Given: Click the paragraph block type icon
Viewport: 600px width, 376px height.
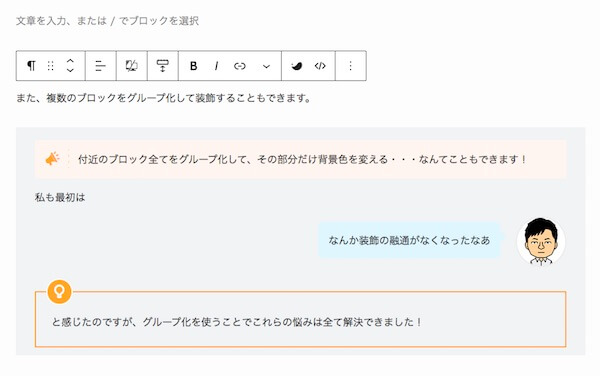Looking at the screenshot, I should pos(31,66).
